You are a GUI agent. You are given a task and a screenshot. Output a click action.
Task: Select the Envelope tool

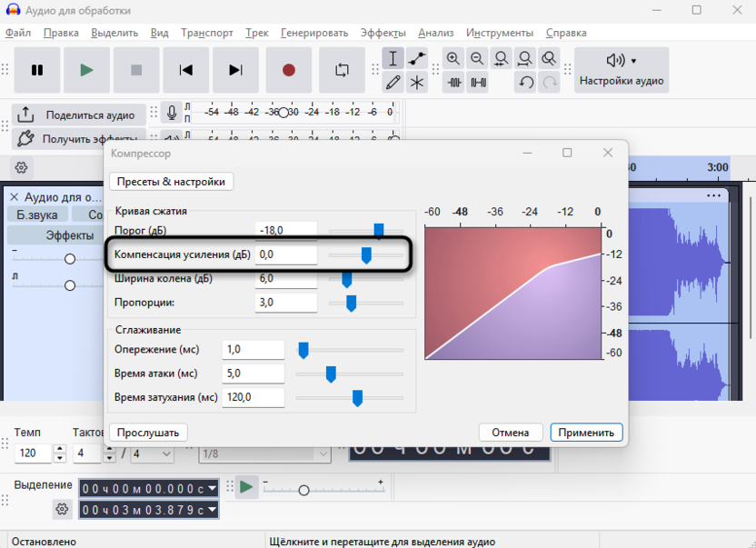(417, 59)
